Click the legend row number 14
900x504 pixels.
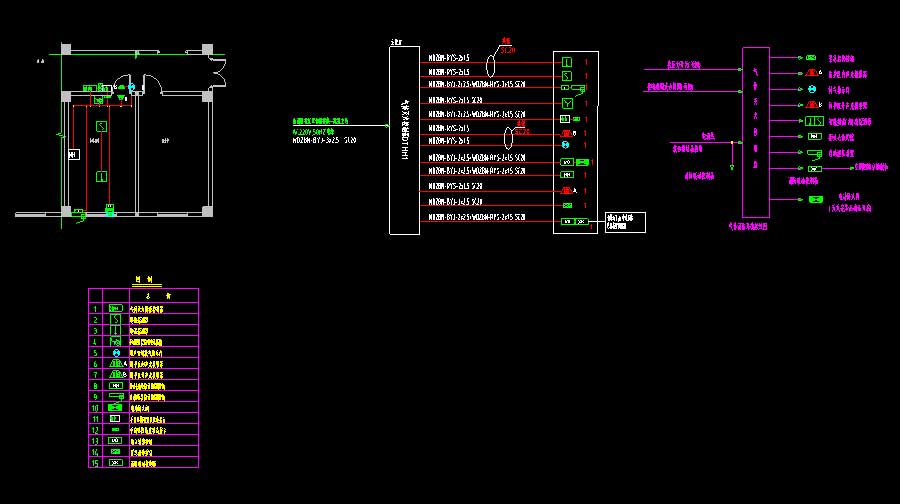[x=95, y=452]
